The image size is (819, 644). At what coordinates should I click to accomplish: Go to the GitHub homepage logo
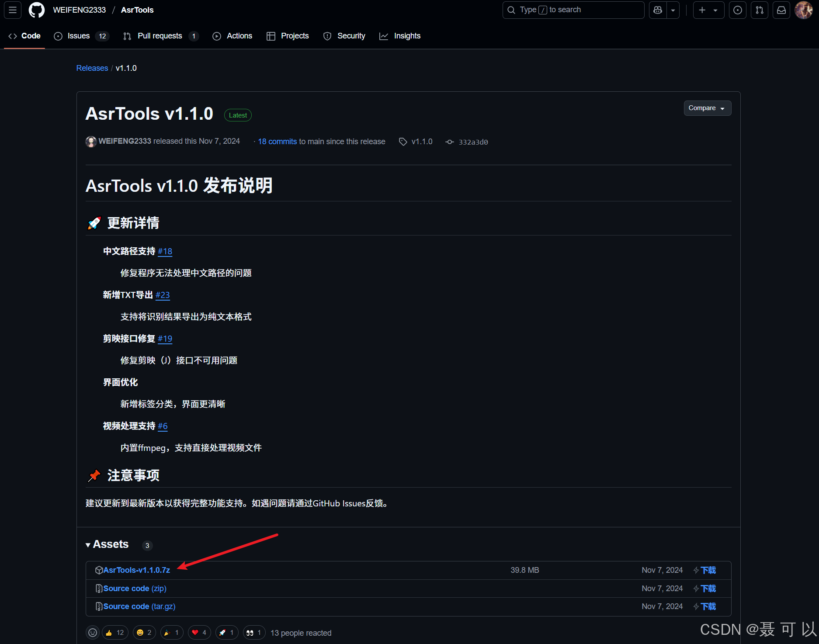pos(37,10)
